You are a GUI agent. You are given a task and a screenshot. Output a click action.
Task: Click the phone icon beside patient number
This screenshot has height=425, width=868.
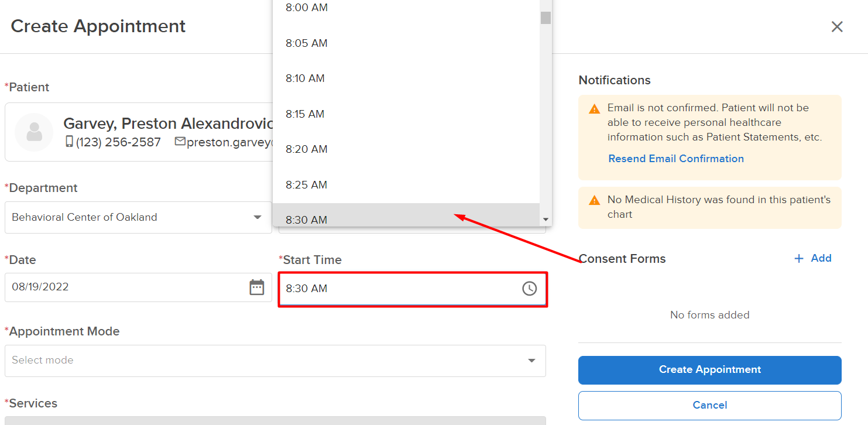(69, 142)
